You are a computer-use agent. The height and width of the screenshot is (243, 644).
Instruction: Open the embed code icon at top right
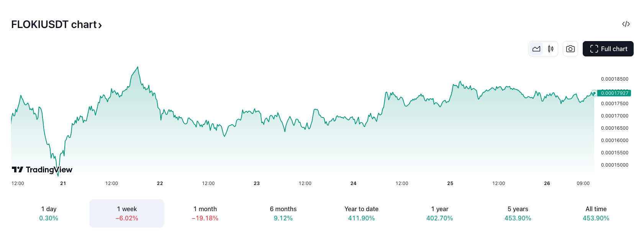tap(626, 24)
